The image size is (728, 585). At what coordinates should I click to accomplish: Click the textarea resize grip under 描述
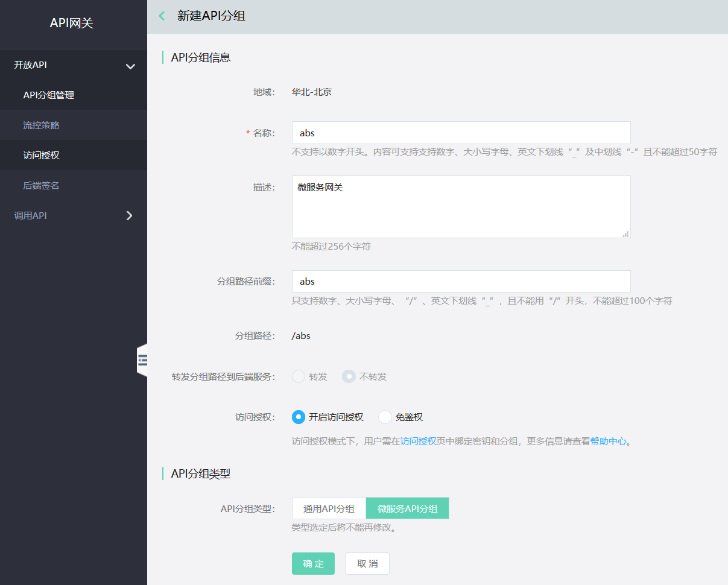[x=626, y=234]
